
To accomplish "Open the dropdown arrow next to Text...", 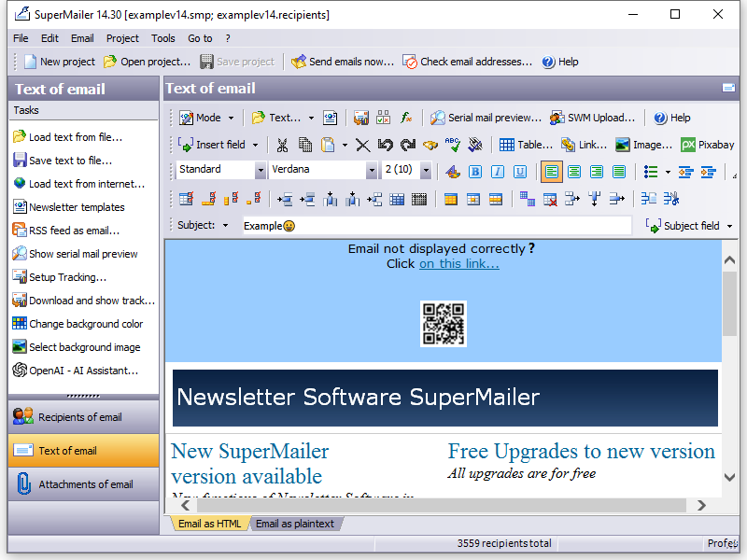I will [x=311, y=119].
